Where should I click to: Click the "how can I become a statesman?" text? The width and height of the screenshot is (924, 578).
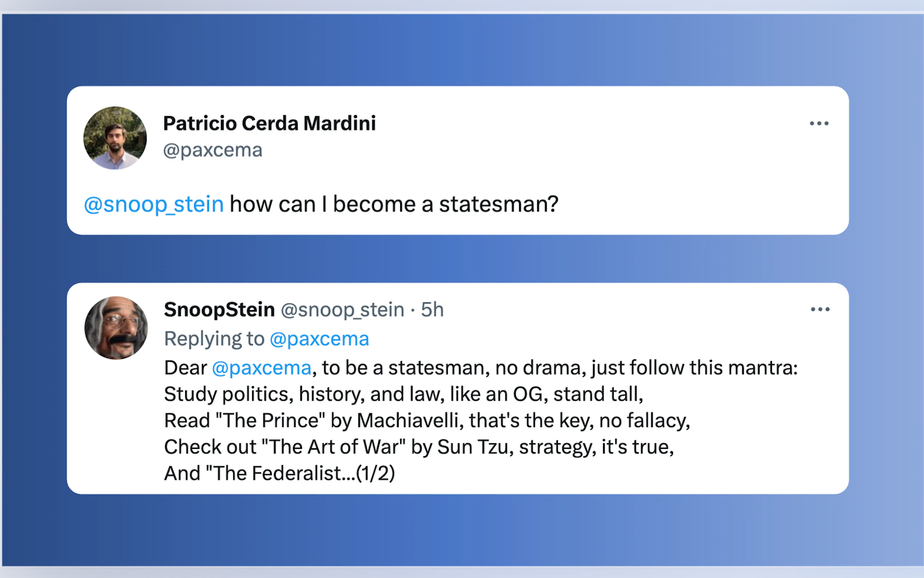coord(394,204)
